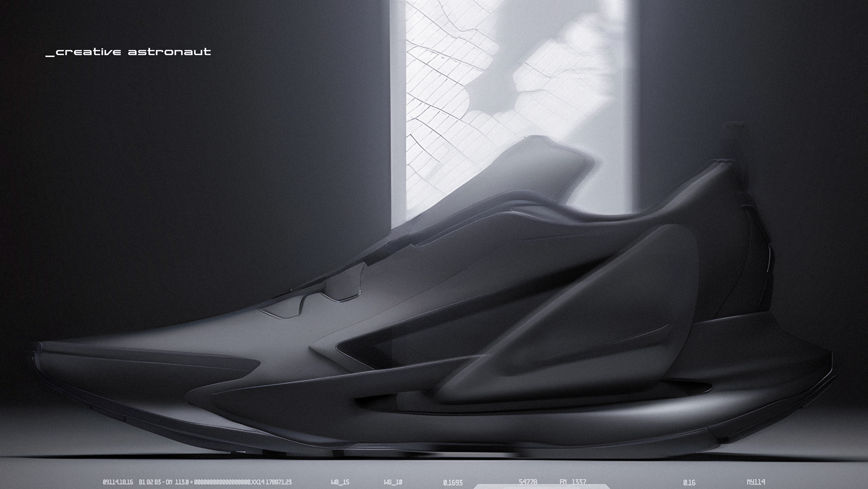This screenshot has width=868, height=489.
Task: Click the 178871.23 number readout
Action: (x=278, y=482)
